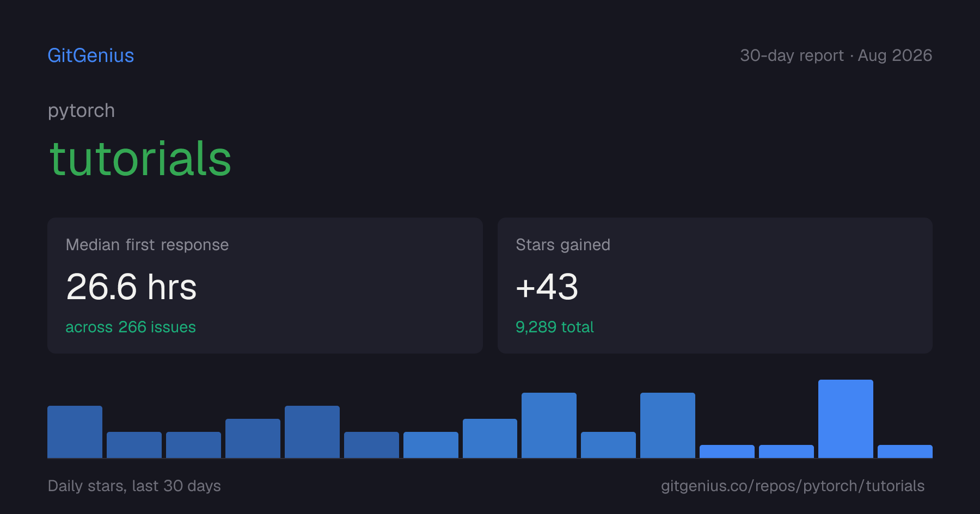Open the gitgenius.co/repos/pytorch/tutorials URL
Screen dimensions: 980x514
coord(793,486)
